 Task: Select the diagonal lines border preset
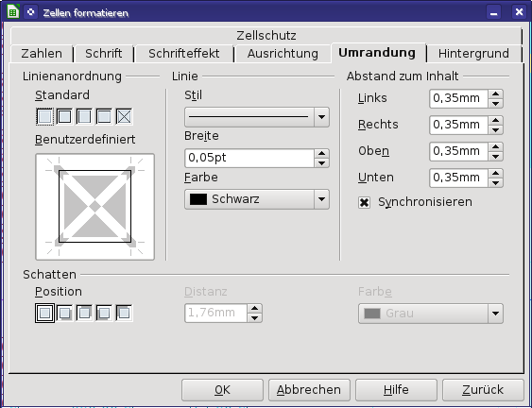(x=124, y=117)
